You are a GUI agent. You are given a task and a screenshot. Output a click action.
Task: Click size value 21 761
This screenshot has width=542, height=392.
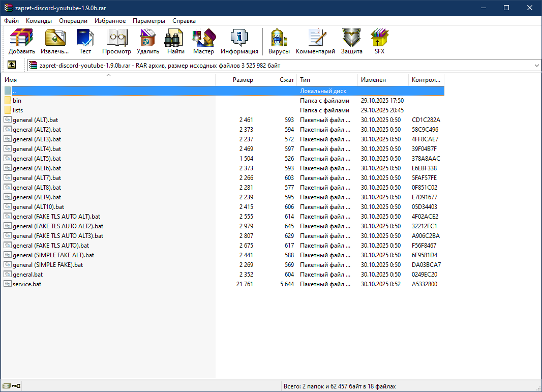pyautogui.click(x=245, y=284)
